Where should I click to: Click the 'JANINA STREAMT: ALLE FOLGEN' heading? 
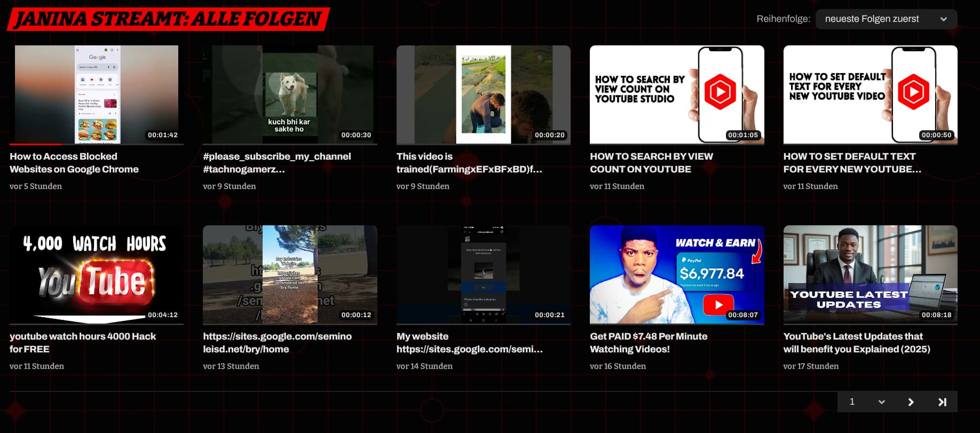pyautogui.click(x=168, y=19)
